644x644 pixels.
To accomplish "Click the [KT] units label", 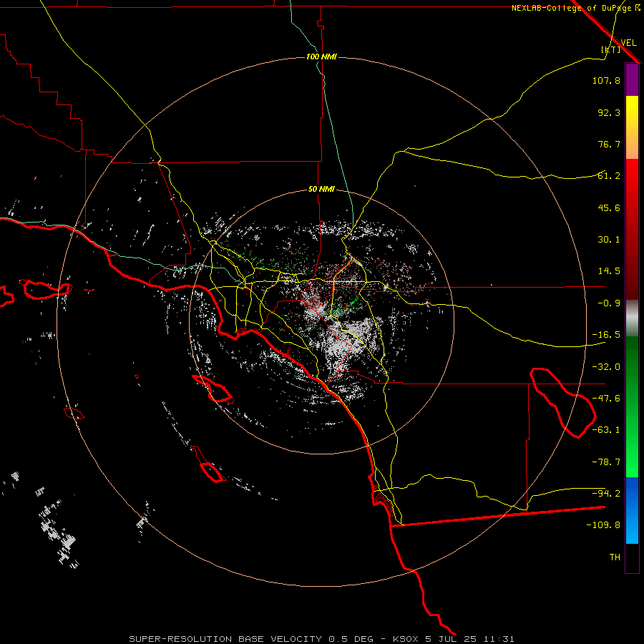I will [611, 49].
